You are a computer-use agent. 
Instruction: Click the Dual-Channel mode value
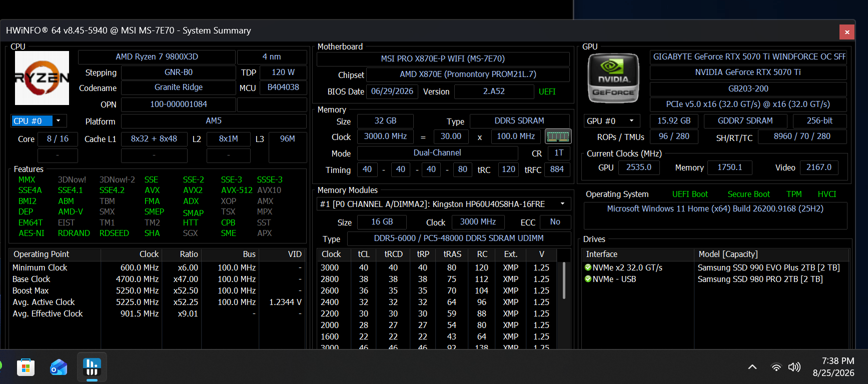coord(437,153)
